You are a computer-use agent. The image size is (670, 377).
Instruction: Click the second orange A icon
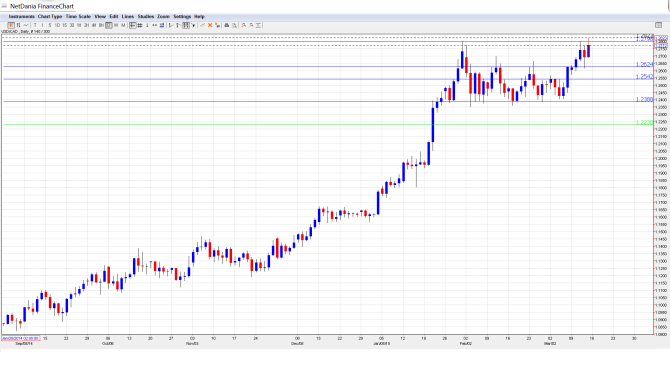click(x=251, y=26)
